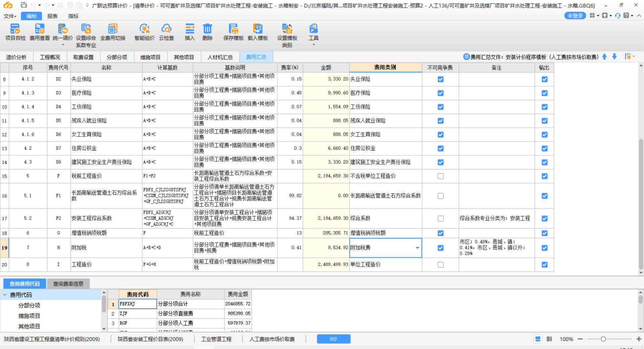Select 措施项目 in fee code tree
The height and width of the screenshot is (349, 644).
click(x=29, y=316)
